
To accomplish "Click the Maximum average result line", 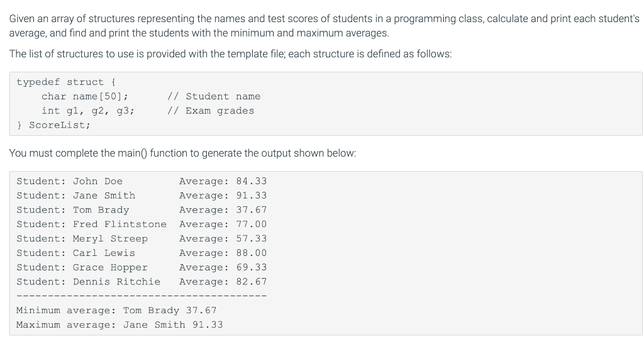I will 119,325.
